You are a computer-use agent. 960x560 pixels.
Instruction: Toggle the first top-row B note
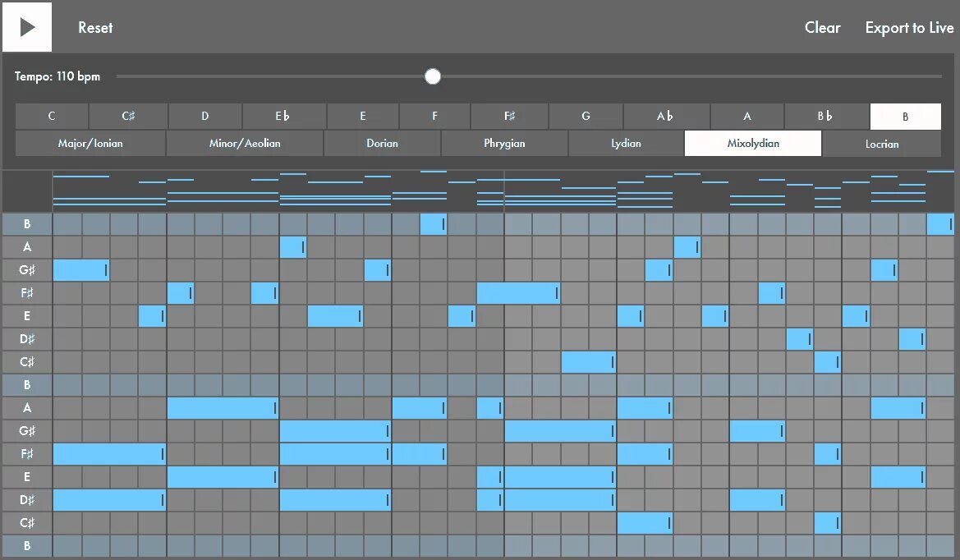(x=434, y=224)
